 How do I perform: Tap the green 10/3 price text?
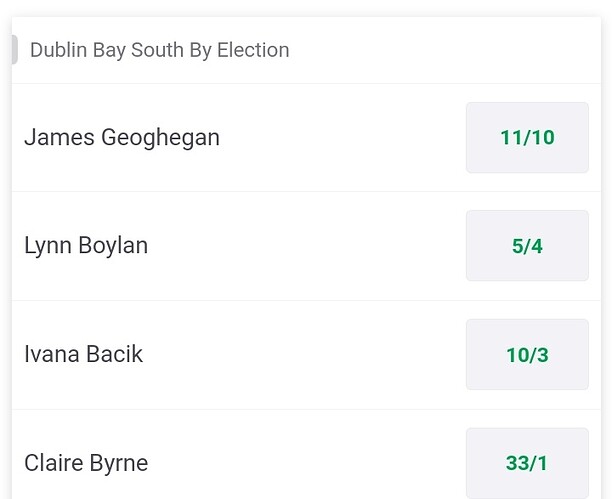click(527, 355)
